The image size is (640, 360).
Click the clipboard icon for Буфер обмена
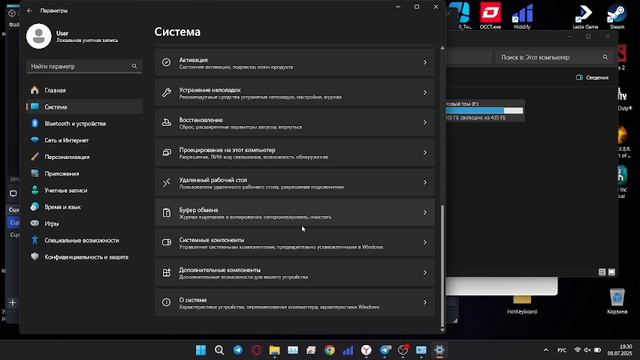(x=166, y=213)
